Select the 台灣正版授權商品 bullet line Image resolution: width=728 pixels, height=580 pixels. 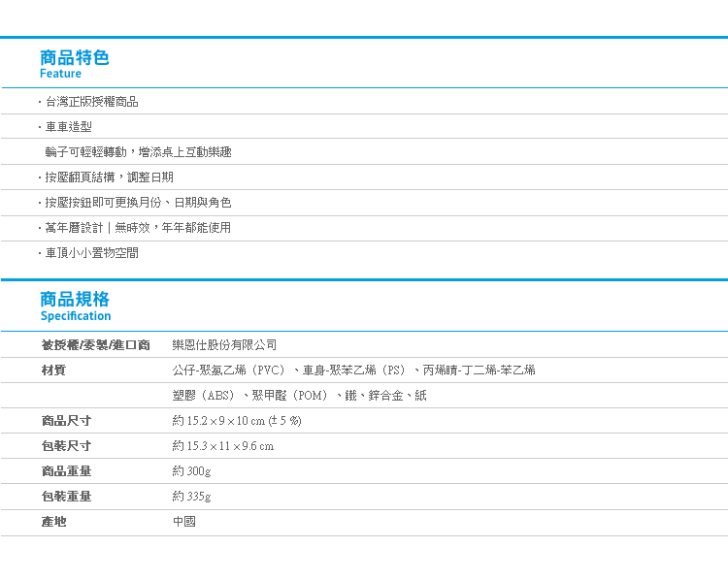pos(91,102)
